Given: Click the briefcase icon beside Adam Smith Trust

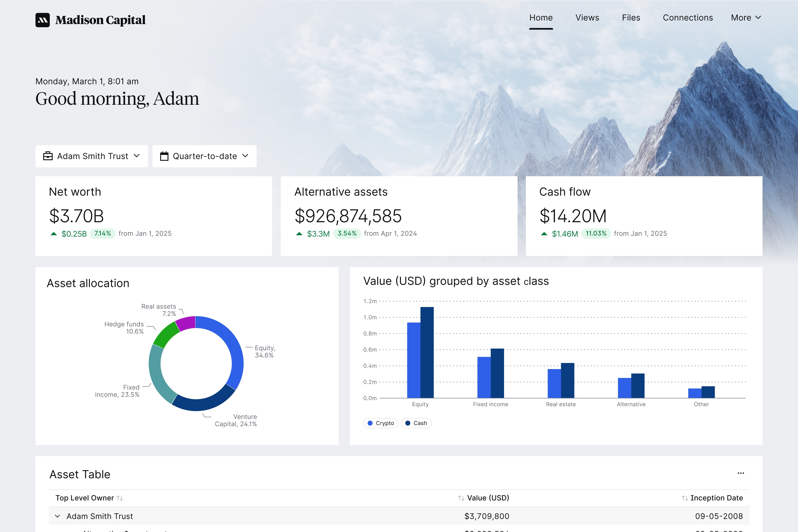Looking at the screenshot, I should [x=48, y=156].
